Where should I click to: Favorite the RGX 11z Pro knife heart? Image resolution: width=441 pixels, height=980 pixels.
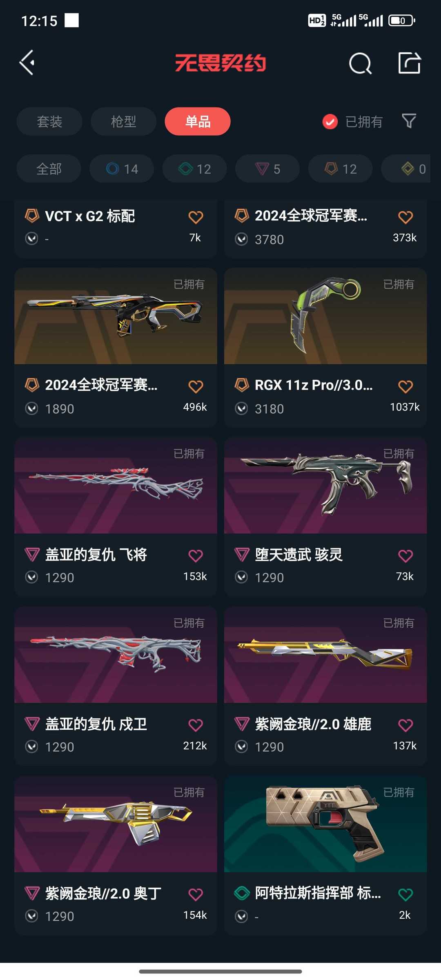405,386
